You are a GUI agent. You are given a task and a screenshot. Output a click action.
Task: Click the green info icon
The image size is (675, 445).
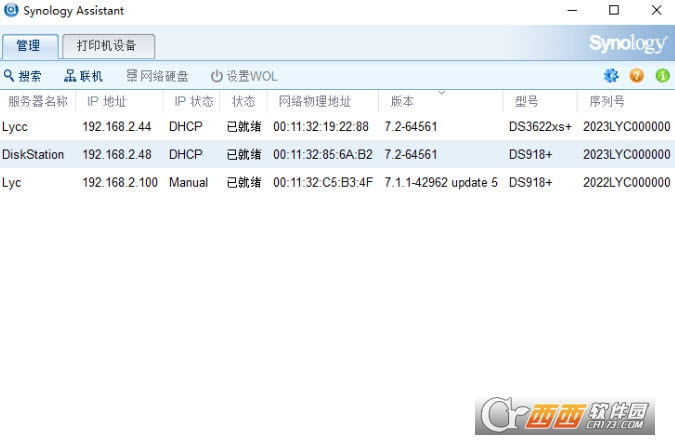[663, 76]
